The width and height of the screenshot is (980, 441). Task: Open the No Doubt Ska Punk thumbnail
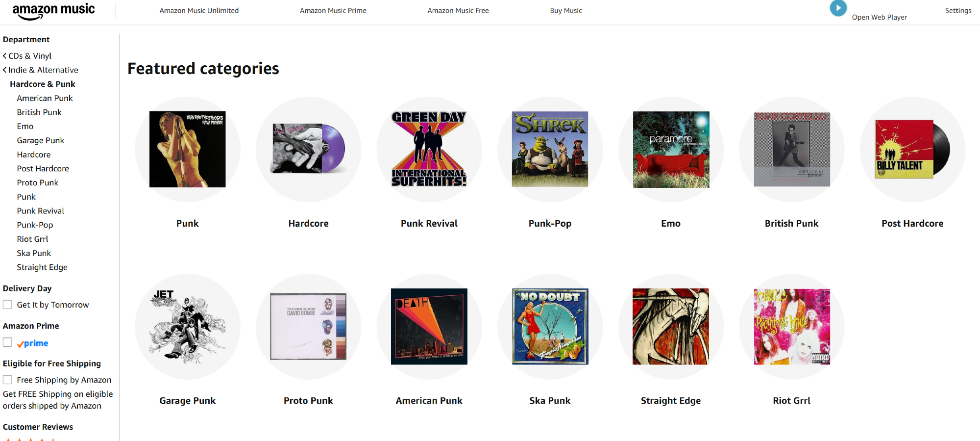tap(550, 326)
